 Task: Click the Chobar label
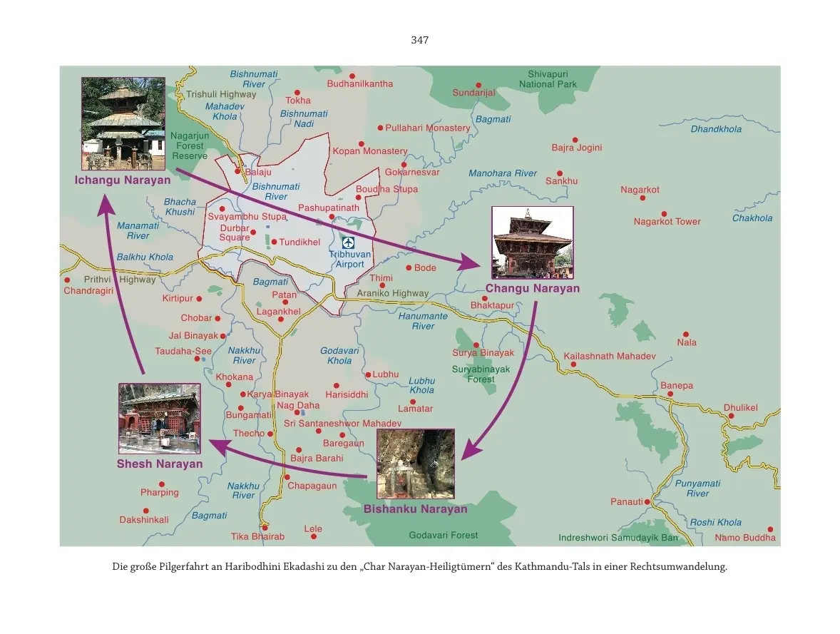point(196,318)
